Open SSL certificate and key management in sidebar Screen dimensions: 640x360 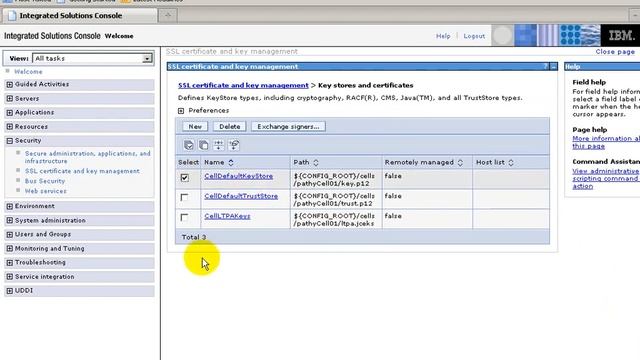click(82, 171)
